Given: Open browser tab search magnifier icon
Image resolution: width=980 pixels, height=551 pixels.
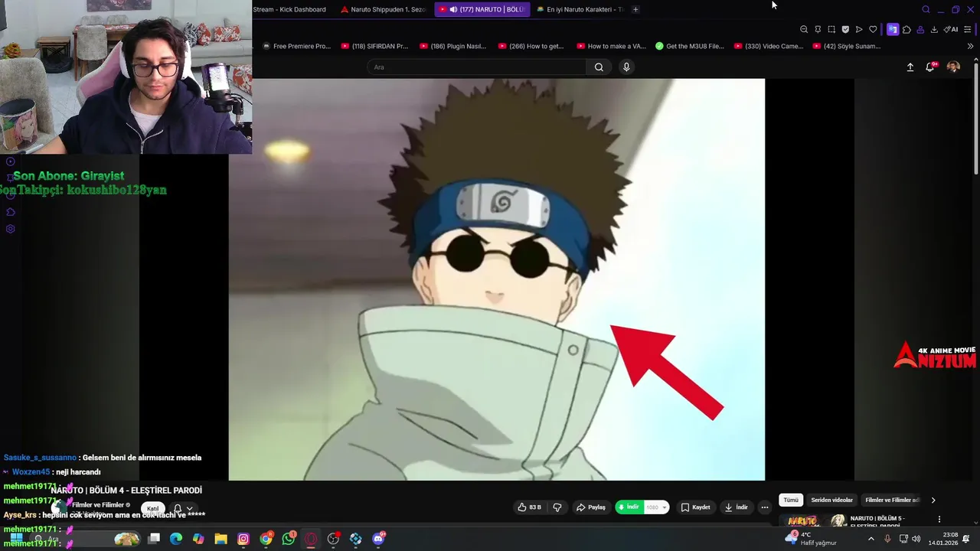Looking at the screenshot, I should coord(926,9).
